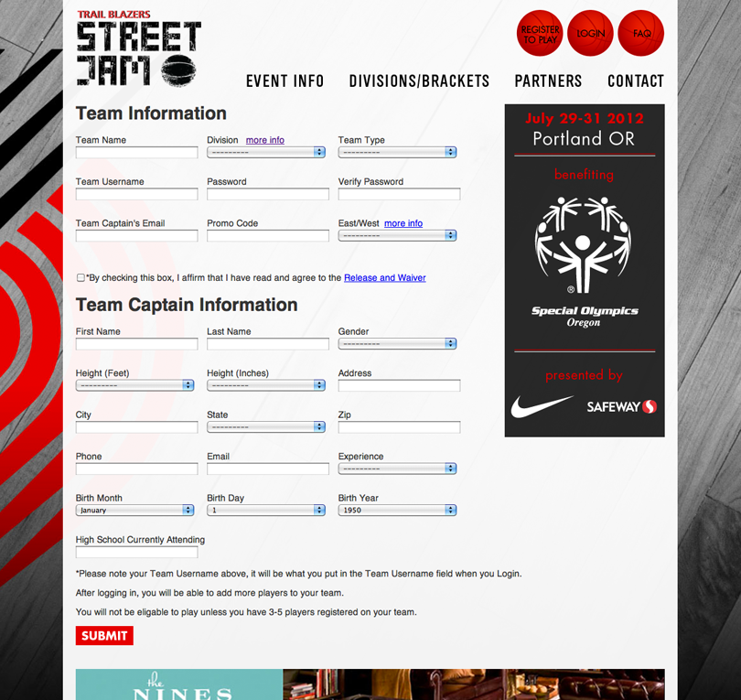This screenshot has height=700, width=741.
Task: Click the Team Name input field
Action: tap(136, 152)
